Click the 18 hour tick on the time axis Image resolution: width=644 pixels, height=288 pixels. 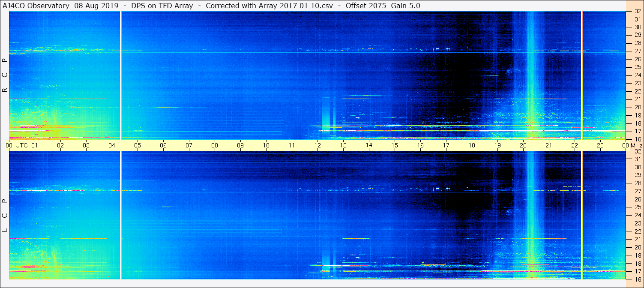[472, 145]
